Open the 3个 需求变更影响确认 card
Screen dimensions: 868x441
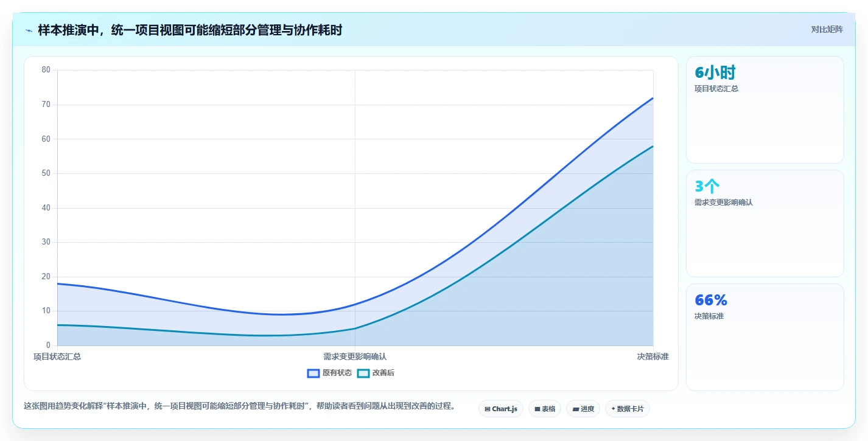pos(765,224)
